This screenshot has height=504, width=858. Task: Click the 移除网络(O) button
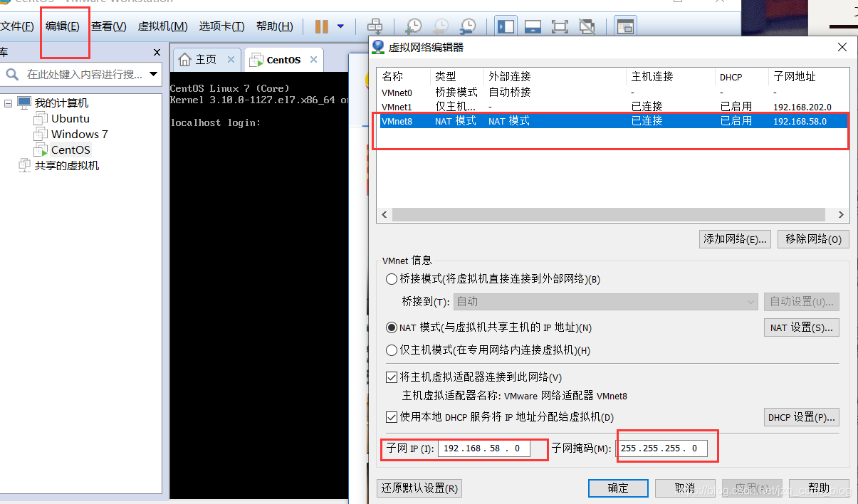[814, 239]
